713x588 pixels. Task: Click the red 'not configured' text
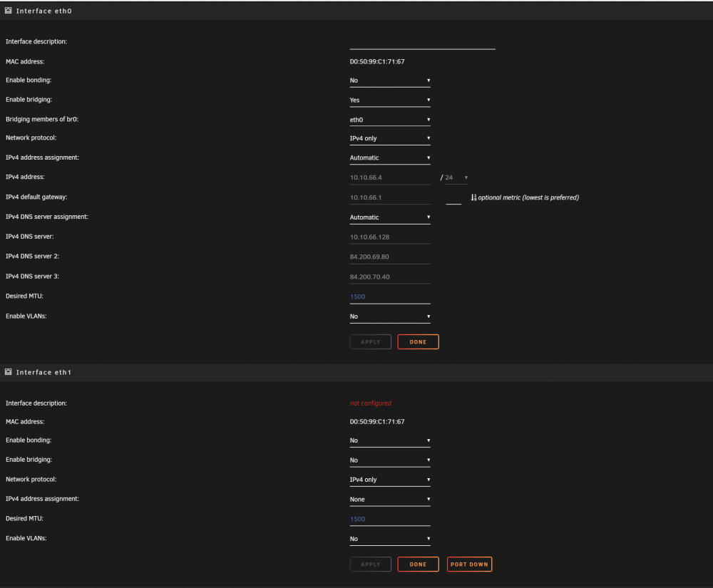point(370,403)
